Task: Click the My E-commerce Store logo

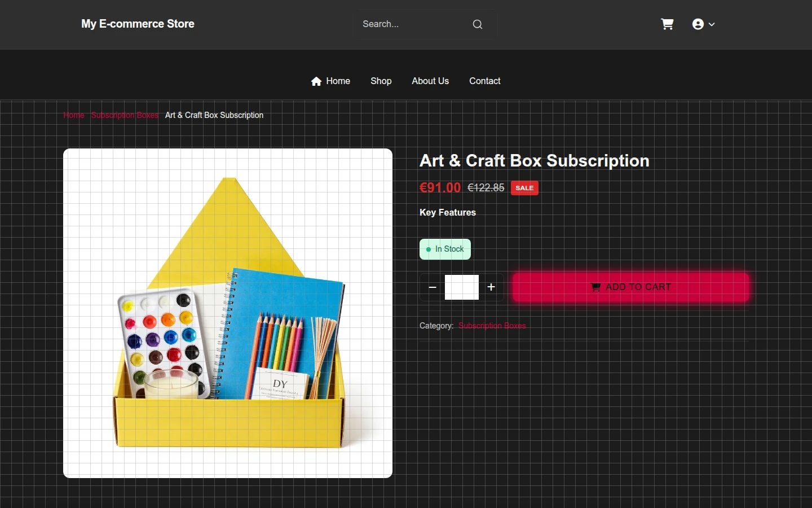Action: pos(138,24)
